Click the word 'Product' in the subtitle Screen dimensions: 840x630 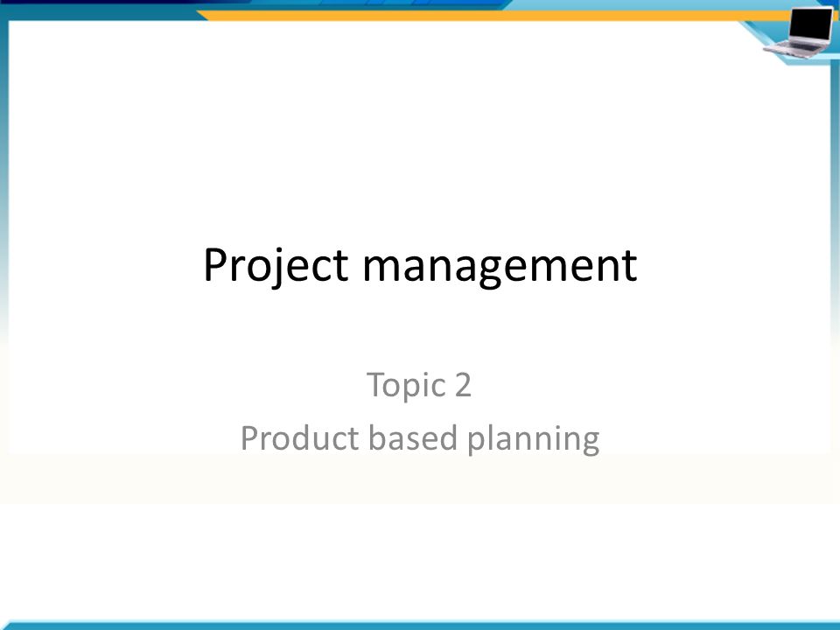(299, 437)
